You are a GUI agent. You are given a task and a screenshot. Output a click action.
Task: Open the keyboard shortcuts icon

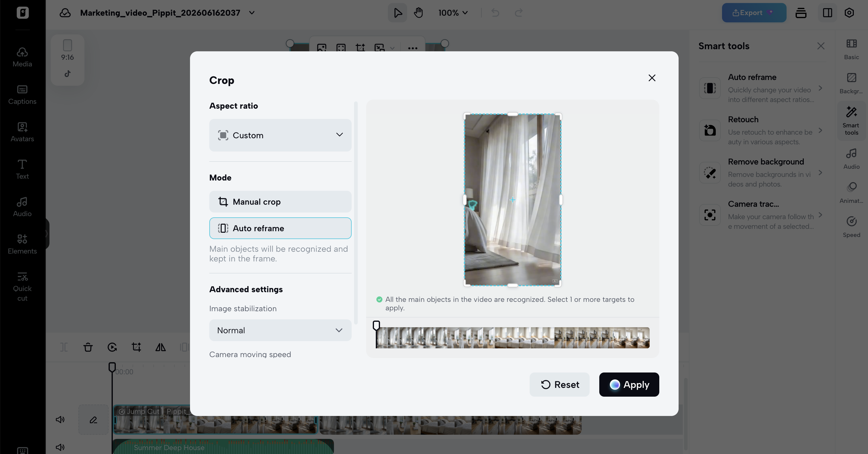[22, 450]
